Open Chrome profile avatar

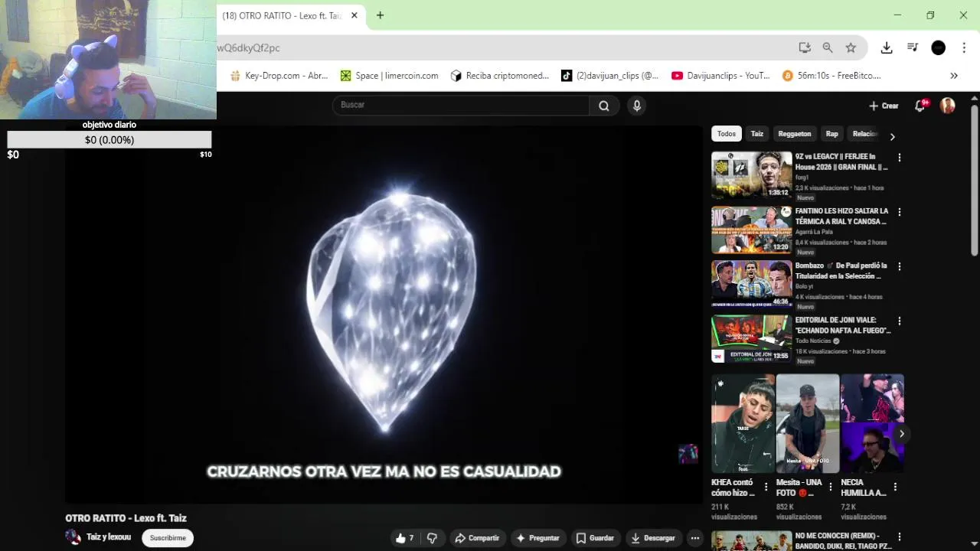coord(939,47)
